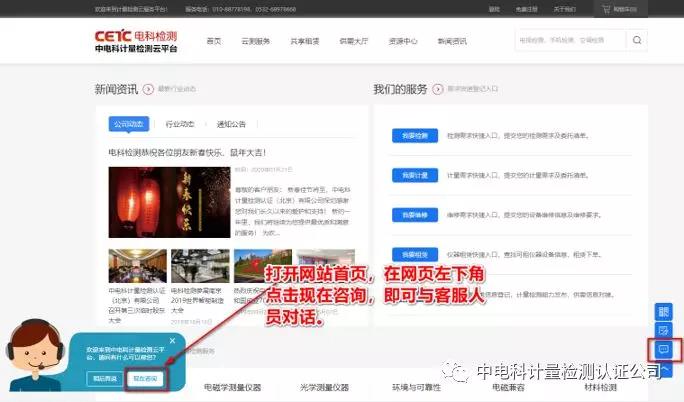684x402 pixels.
Task: Close the customer service chat popup
Action: (x=172, y=341)
